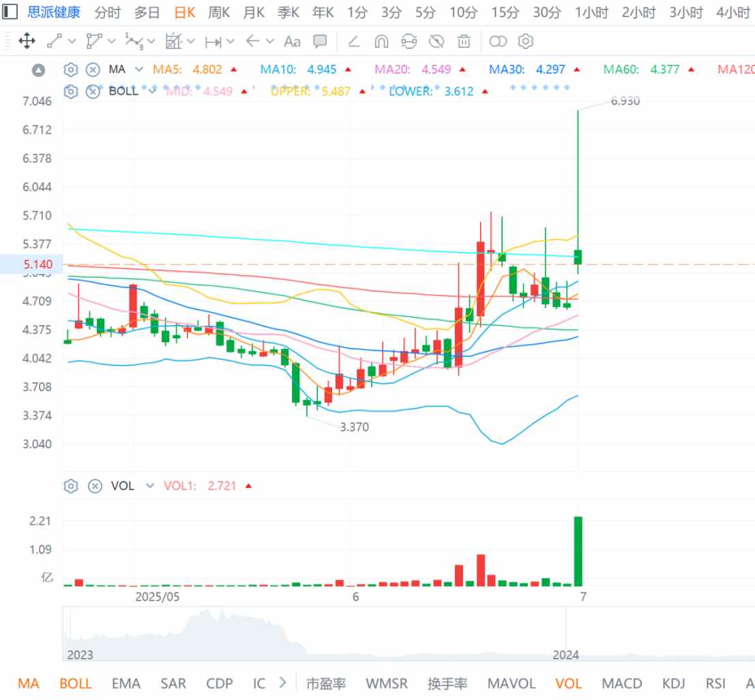Toggle hide all drawings eye icon
This screenshot has width=755, height=700.
[x=436, y=42]
